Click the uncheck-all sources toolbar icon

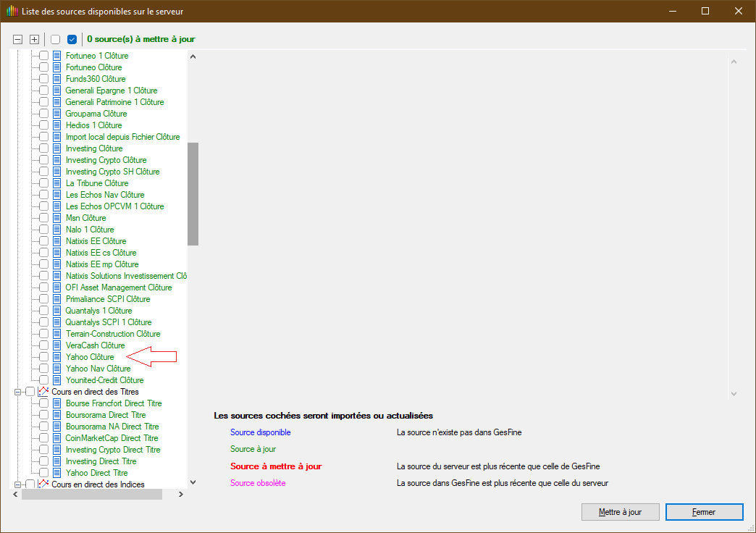(x=56, y=39)
